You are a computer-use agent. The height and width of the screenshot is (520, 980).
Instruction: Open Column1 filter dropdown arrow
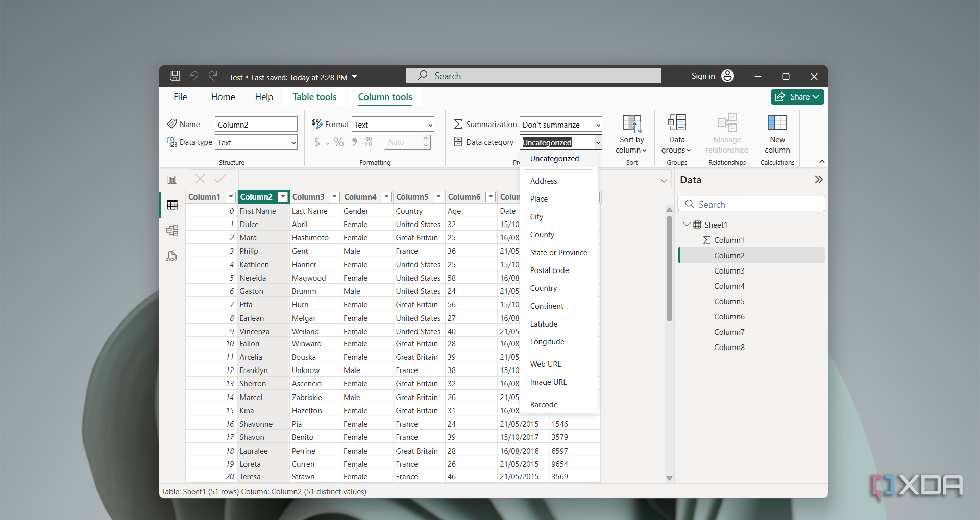coord(231,196)
